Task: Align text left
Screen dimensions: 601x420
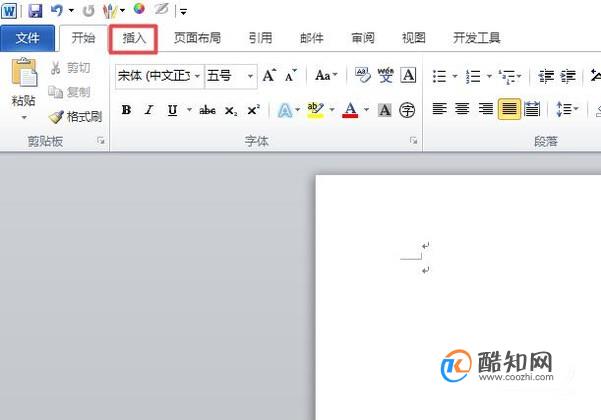Action: [x=439, y=109]
